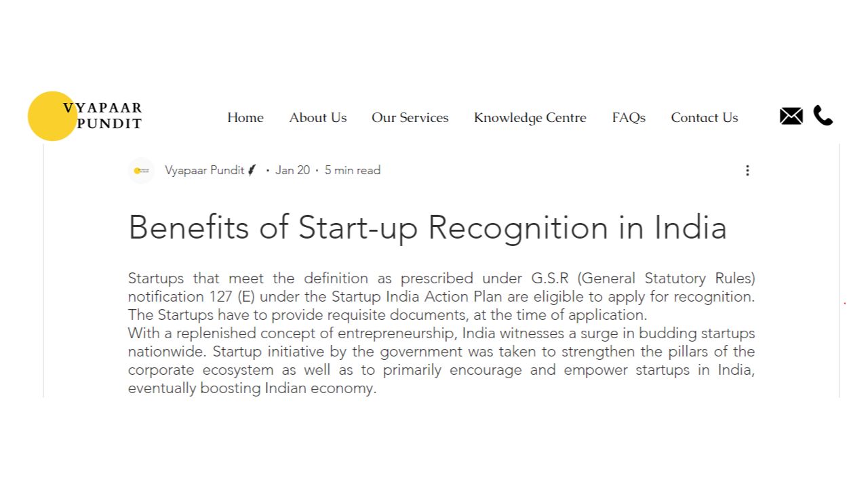Go to the Home page

click(x=245, y=117)
